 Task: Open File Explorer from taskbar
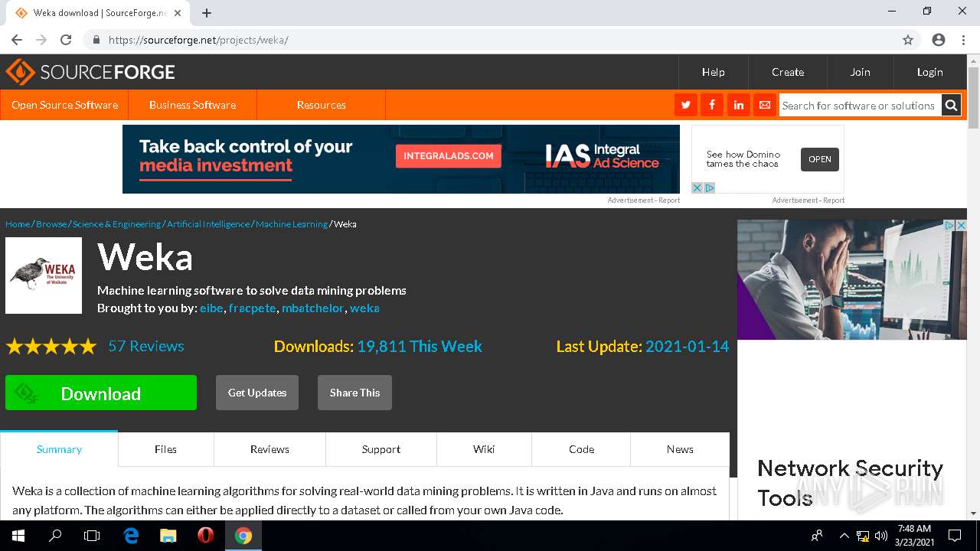point(168,536)
